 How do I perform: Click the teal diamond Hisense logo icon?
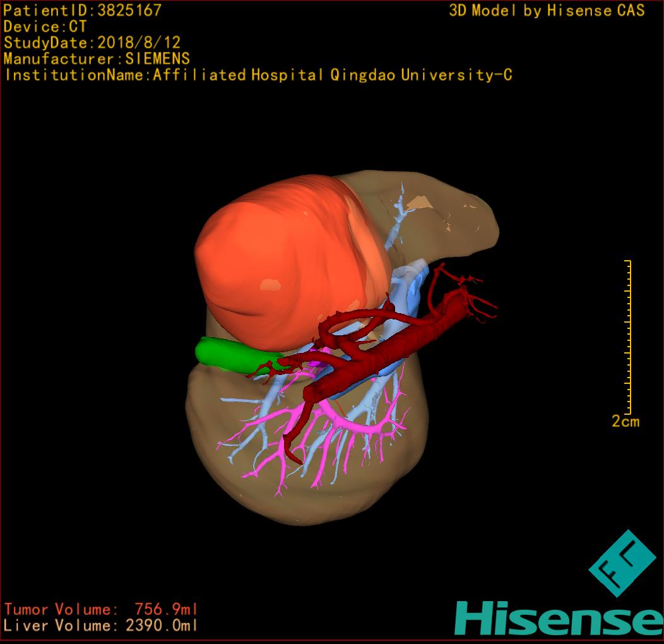[x=622, y=563]
